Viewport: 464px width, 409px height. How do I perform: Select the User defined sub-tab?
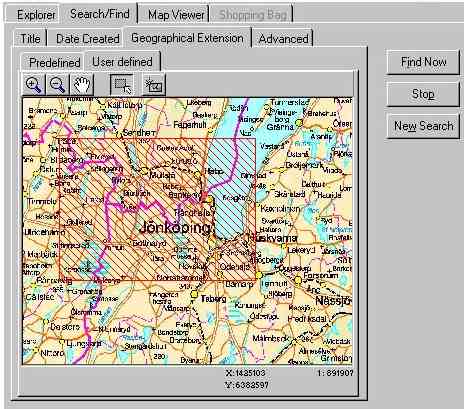122,62
